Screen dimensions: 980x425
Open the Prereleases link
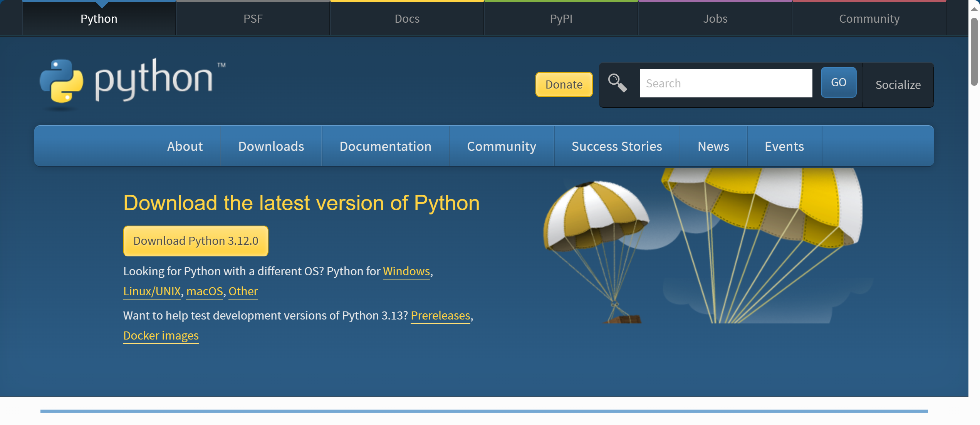tap(440, 315)
